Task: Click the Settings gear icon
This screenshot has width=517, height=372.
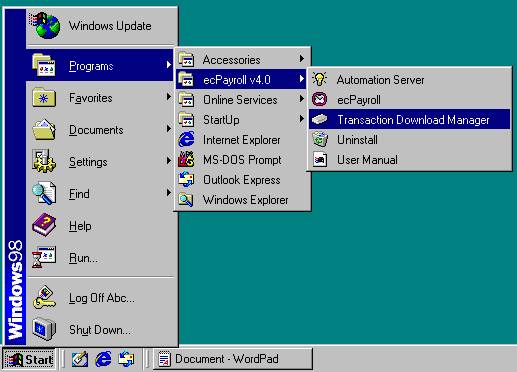Action: click(44, 161)
